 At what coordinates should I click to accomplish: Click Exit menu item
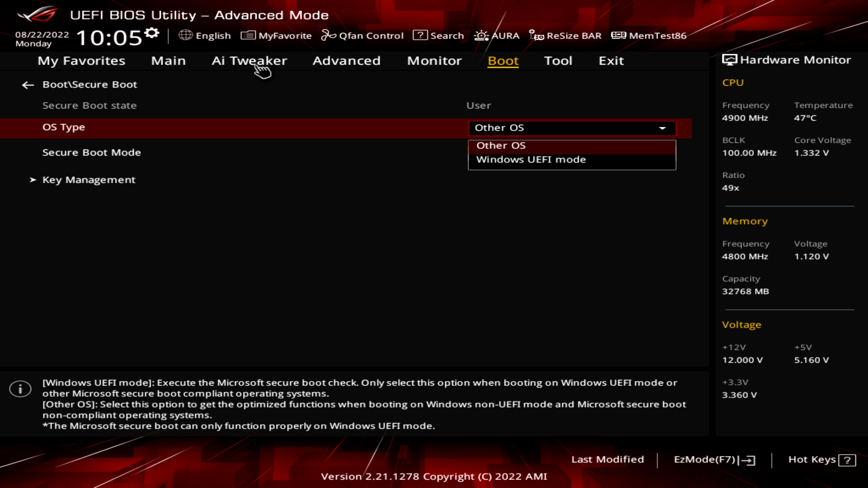point(611,60)
